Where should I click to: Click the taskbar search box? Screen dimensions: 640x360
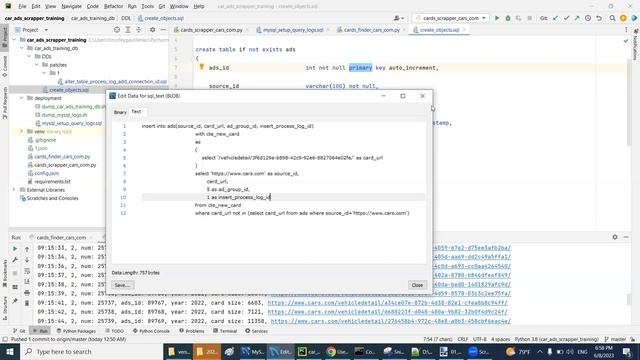91,351
